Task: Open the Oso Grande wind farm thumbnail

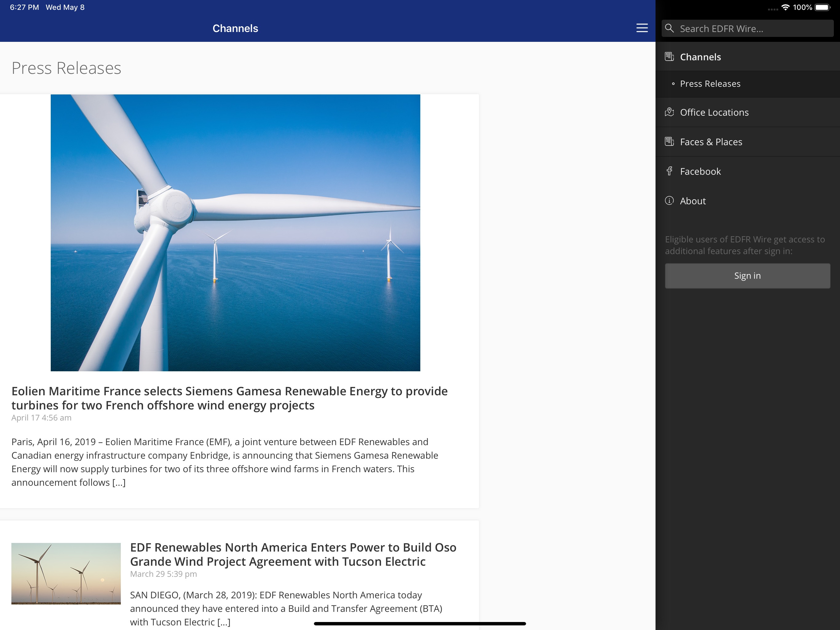Action: [66, 573]
